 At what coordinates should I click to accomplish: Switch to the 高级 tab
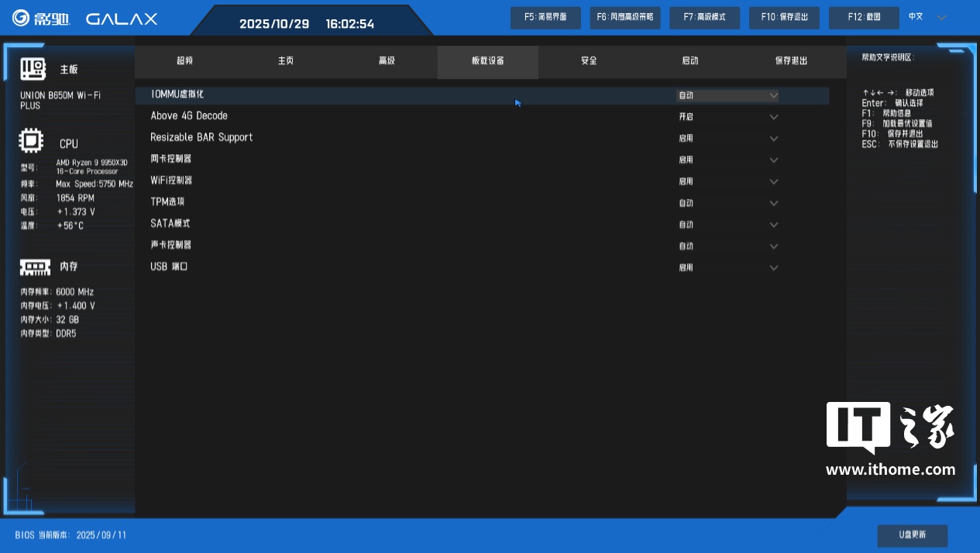tap(387, 61)
